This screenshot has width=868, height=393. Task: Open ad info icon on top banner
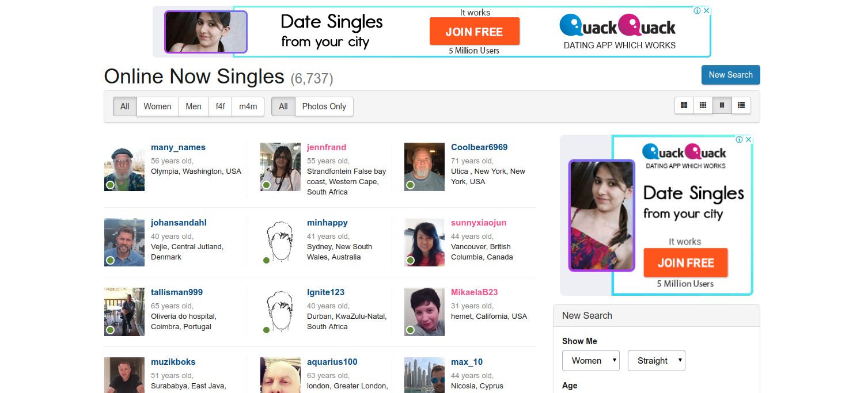tap(698, 11)
